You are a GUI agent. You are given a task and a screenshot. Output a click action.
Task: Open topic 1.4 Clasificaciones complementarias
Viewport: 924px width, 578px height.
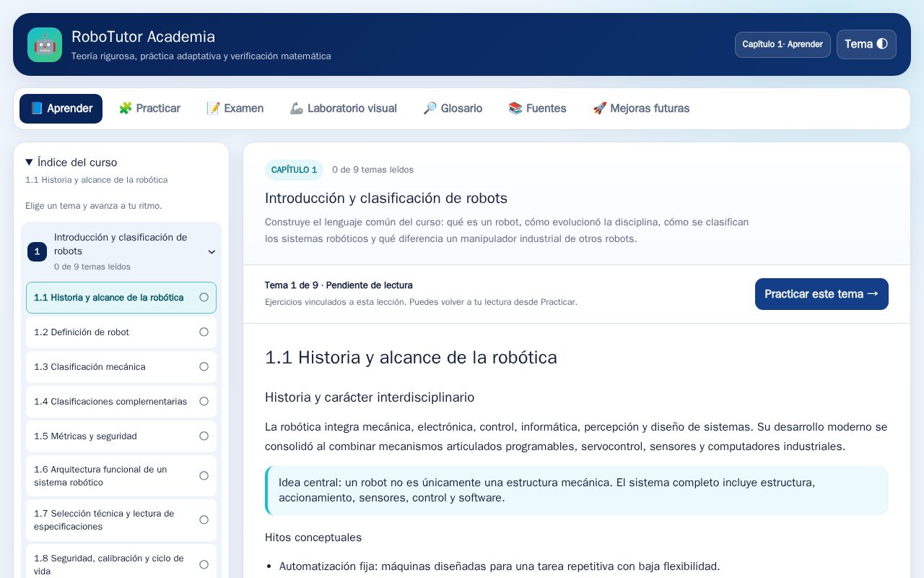tap(121, 402)
